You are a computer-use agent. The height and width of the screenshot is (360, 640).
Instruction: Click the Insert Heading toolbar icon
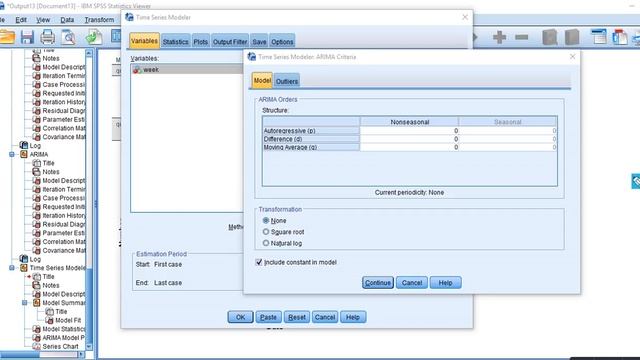599,37
